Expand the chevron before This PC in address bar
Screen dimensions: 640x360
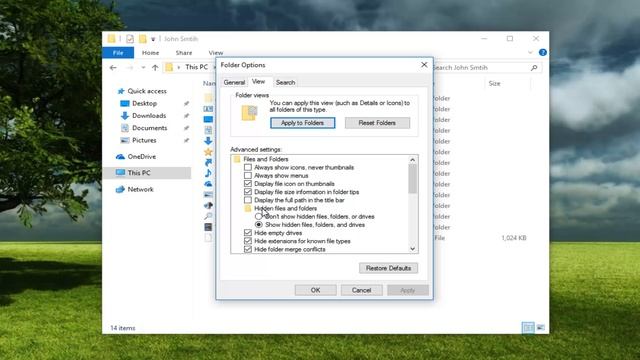pos(178,67)
